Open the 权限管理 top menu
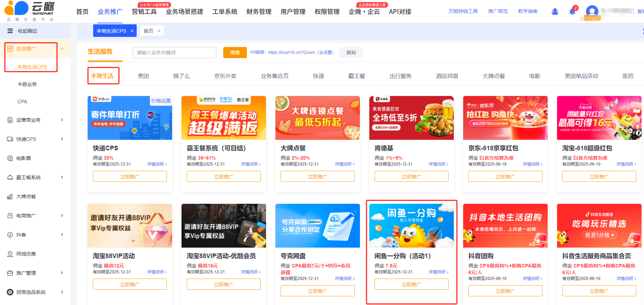The image size is (644, 305). 327,12
